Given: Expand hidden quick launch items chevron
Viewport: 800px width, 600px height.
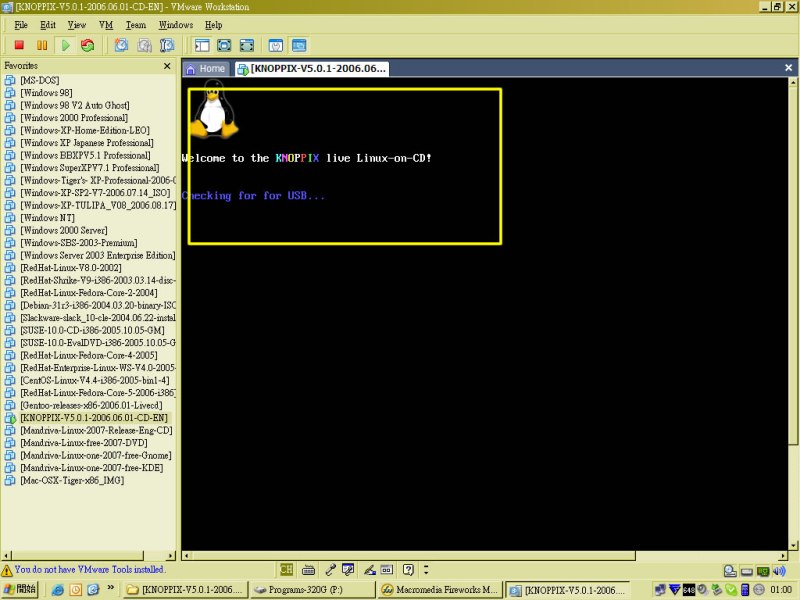Looking at the screenshot, I should (x=110, y=588).
